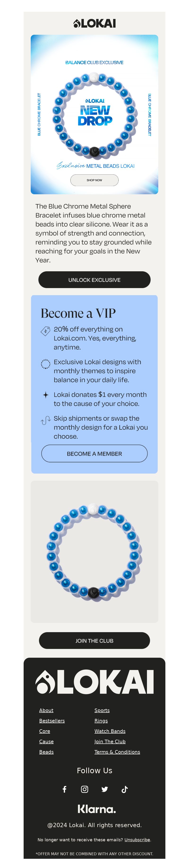Open the TikTok icon in footer

(x=125, y=789)
